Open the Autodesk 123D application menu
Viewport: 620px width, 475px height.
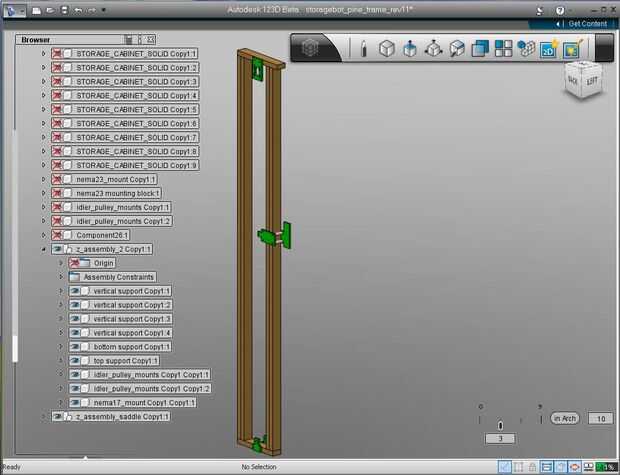click(15, 11)
